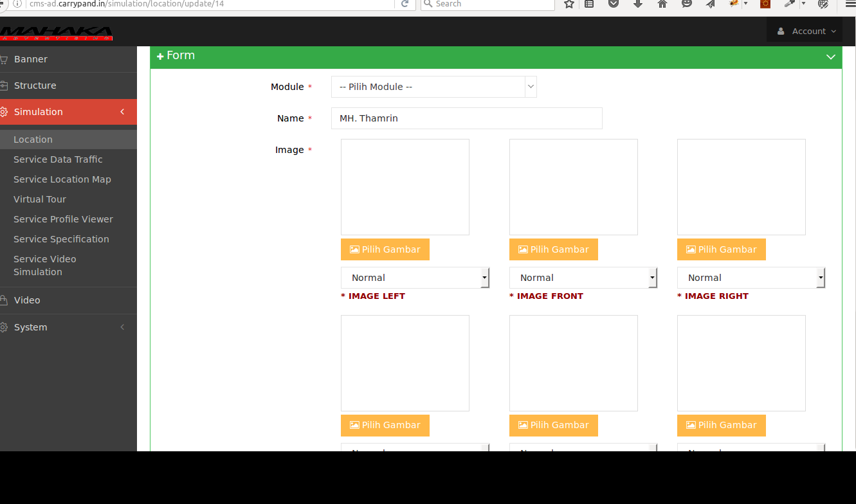This screenshot has height=504, width=856.
Task: Click the IMAGE RIGHT preview box
Action: pos(741,187)
